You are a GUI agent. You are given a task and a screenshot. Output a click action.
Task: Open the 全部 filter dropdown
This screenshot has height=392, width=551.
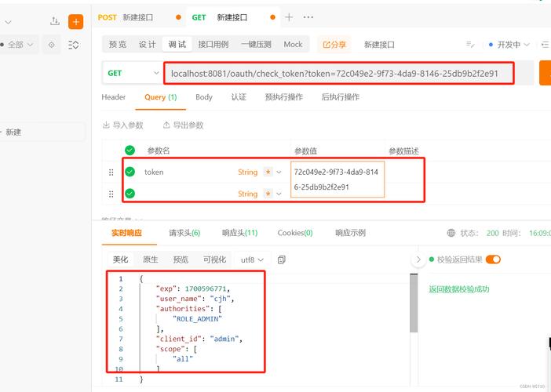tap(18, 45)
